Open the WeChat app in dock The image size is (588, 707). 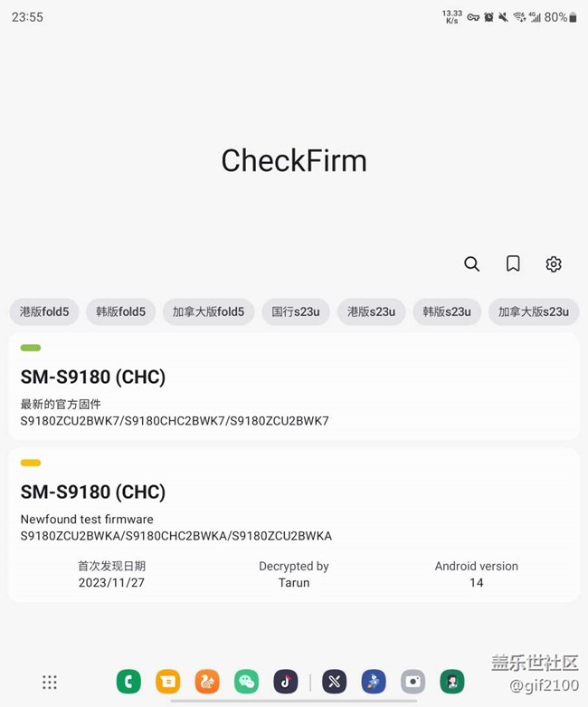click(x=246, y=682)
